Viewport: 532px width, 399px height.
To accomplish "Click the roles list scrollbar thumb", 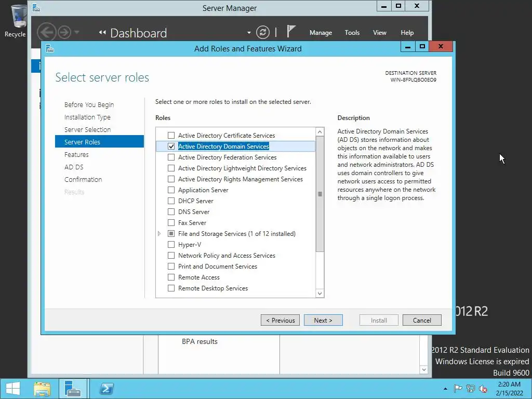I will coord(320,194).
